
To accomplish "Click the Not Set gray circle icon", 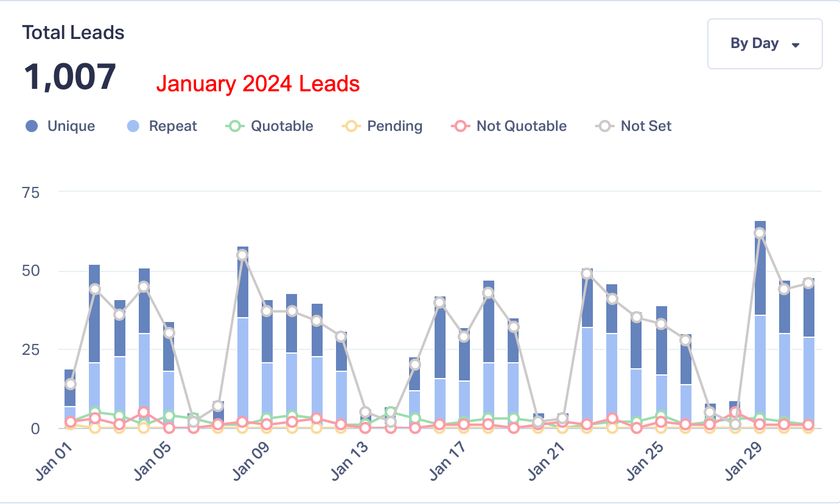I will pos(604,126).
